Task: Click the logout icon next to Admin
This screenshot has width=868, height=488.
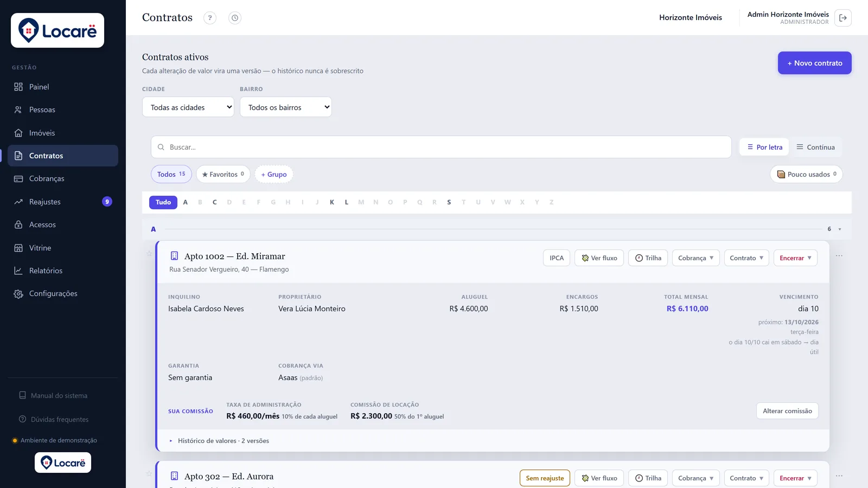Action: click(843, 18)
